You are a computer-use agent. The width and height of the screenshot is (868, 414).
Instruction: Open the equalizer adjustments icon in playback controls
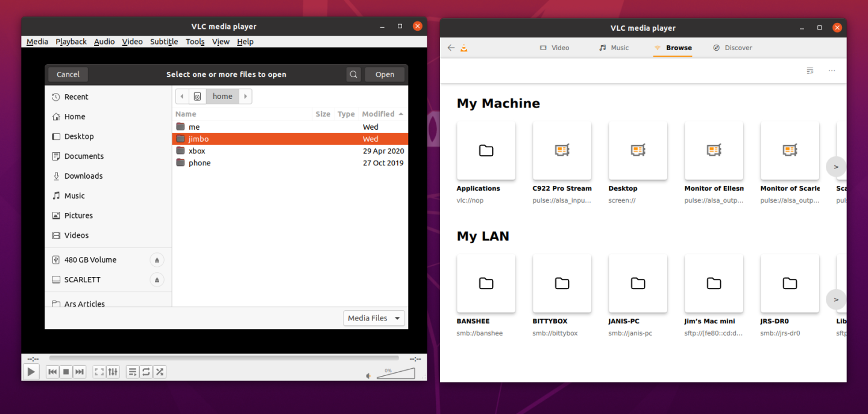pos(112,372)
